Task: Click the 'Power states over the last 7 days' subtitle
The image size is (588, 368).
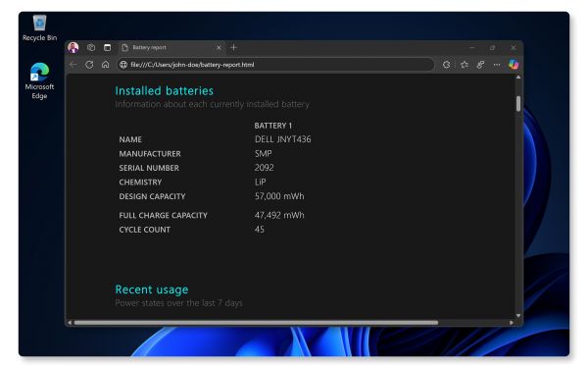Action: [178, 303]
